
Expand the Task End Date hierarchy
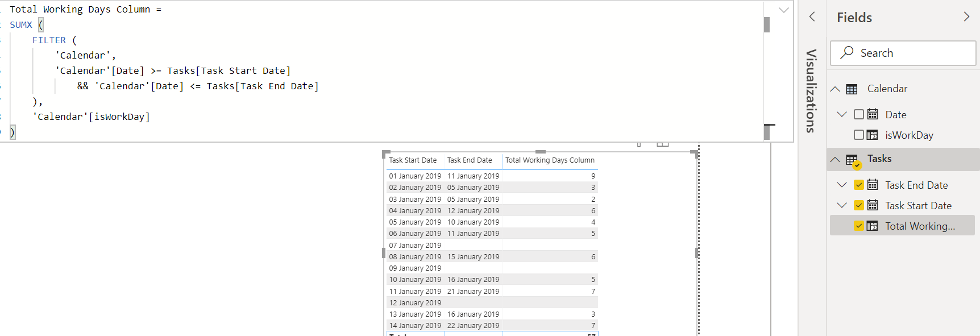click(x=842, y=185)
